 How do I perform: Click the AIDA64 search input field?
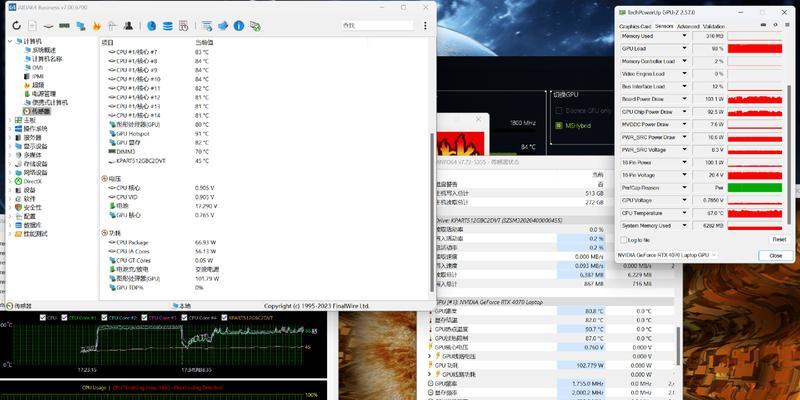(x=378, y=26)
